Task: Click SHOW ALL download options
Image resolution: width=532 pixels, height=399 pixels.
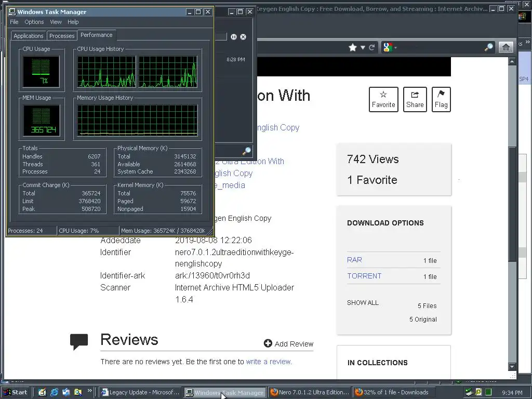Action: click(363, 303)
